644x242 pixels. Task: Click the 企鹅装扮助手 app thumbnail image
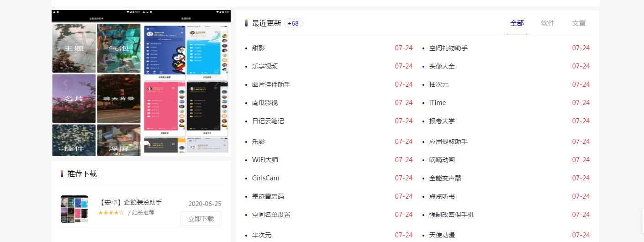pos(74,209)
